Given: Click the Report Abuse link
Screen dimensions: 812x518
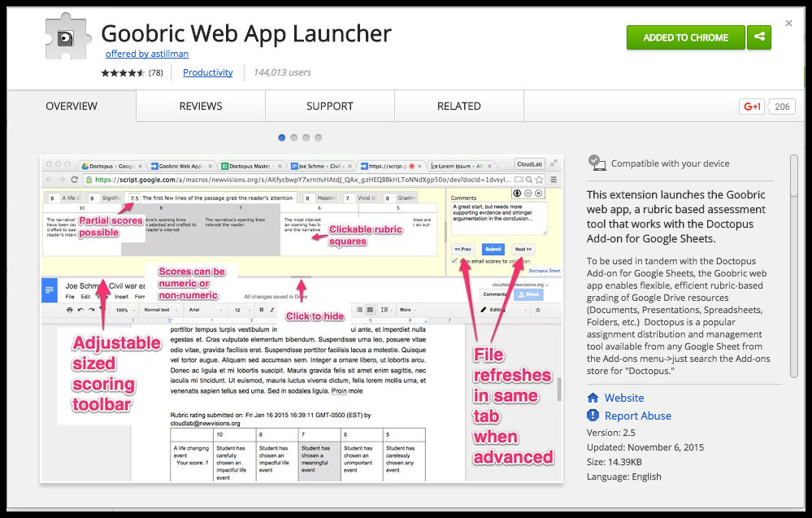Looking at the screenshot, I should point(637,416).
